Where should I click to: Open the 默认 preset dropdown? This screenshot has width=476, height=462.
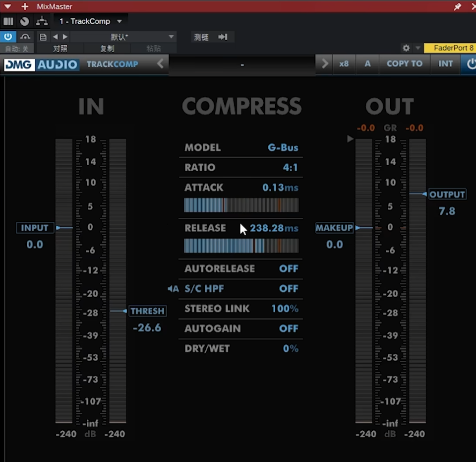(x=171, y=37)
